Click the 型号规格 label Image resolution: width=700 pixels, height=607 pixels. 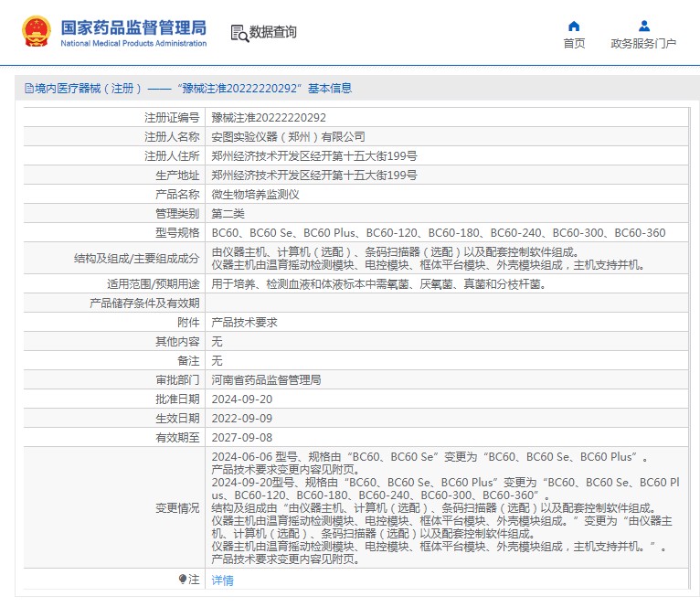tap(177, 233)
